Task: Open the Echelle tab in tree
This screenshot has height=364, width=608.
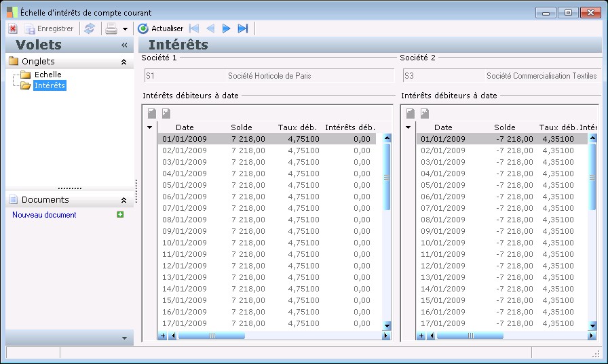Action: 47,75
